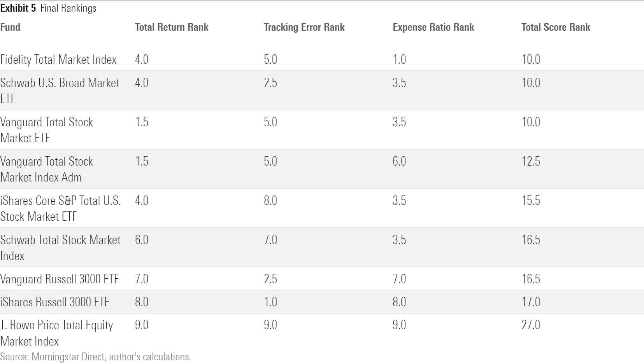Click the Fund column header

[11, 27]
